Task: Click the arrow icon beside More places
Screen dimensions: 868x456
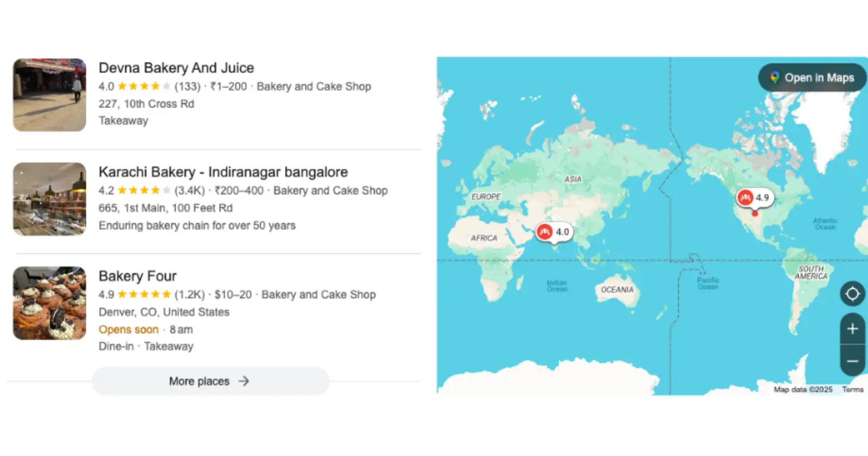Action: pyautogui.click(x=244, y=381)
